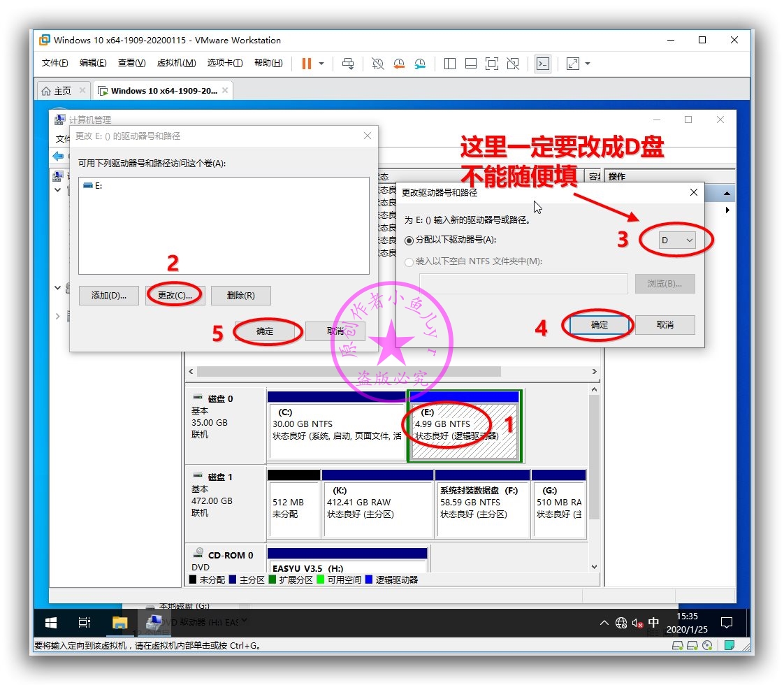The height and width of the screenshot is (685, 784).
Task: Open the 编辑(E) menu
Action: pos(93,63)
